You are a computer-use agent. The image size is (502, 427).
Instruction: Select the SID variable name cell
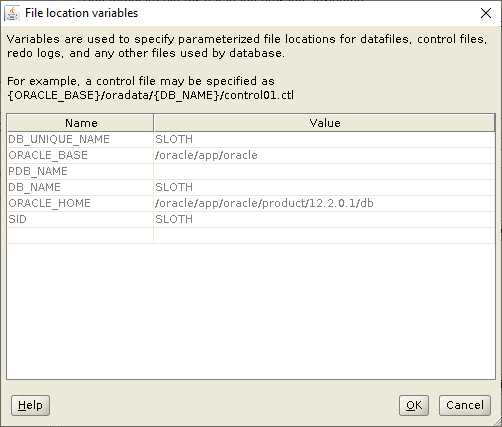pos(80,219)
